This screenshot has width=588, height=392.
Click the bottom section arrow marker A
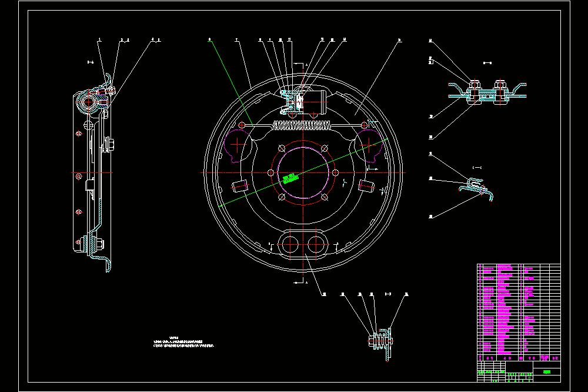pyautogui.click(x=300, y=283)
